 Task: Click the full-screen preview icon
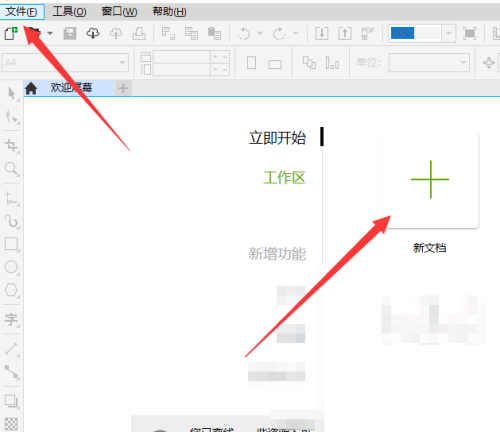(x=470, y=33)
